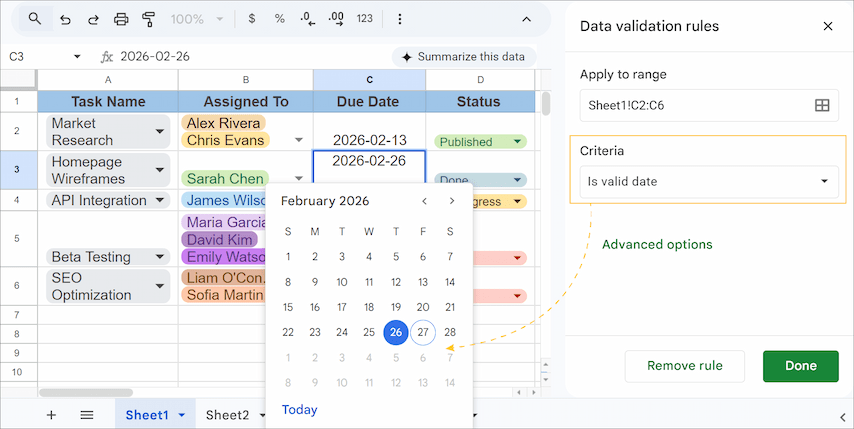Click the Assigned To header cell
This screenshot has height=429, width=854.
click(x=246, y=102)
